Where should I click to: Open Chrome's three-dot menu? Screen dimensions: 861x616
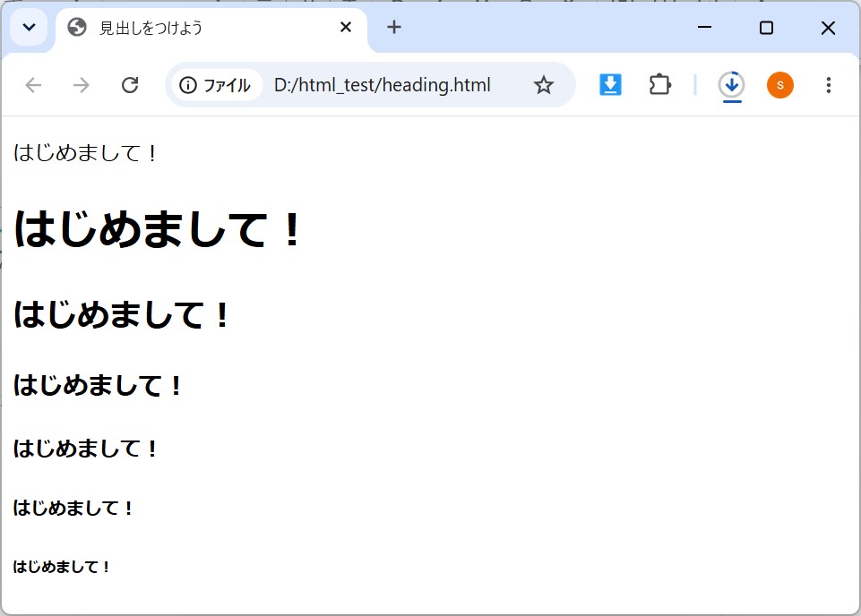coord(828,85)
